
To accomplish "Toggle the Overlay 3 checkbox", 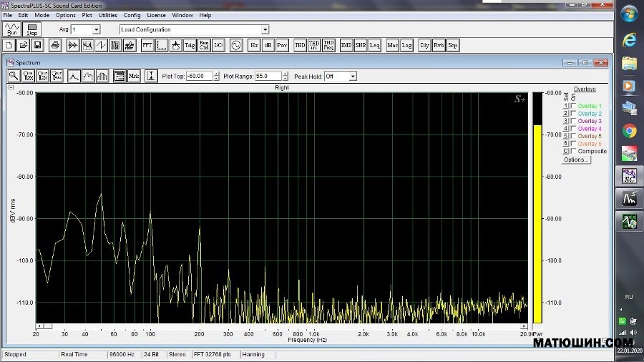I will pos(573,121).
